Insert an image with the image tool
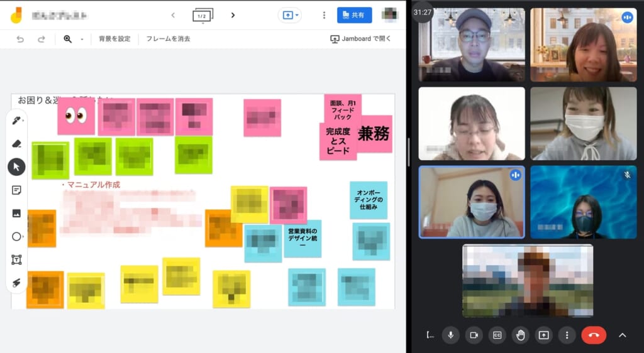This screenshot has width=644, height=353. click(x=16, y=213)
